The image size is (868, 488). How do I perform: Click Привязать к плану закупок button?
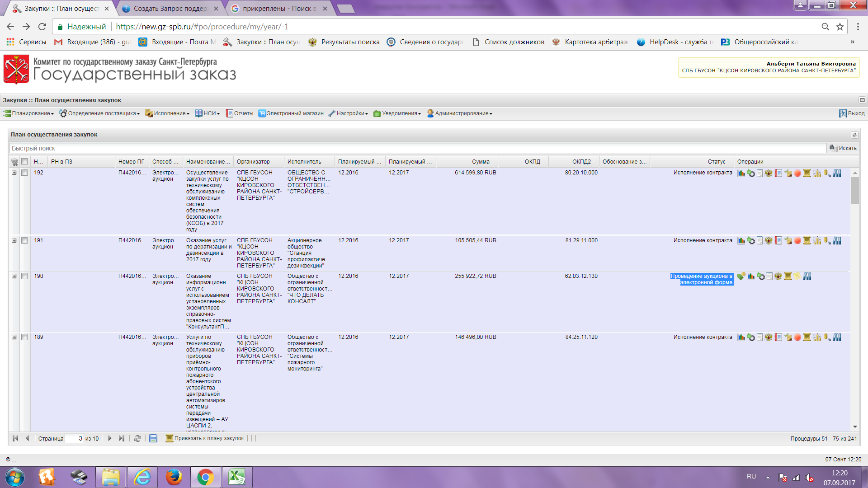point(205,438)
